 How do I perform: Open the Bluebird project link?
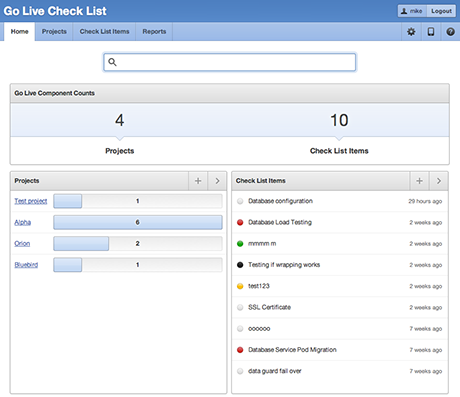point(26,265)
